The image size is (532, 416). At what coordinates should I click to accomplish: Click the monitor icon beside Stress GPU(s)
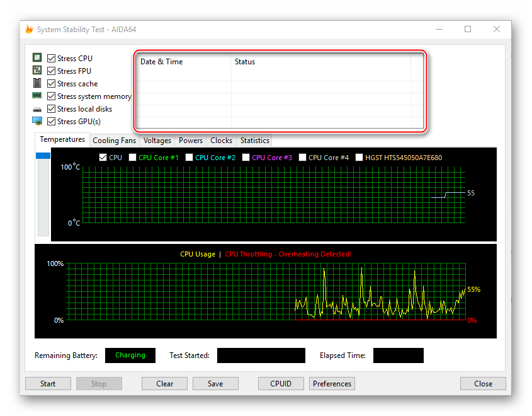pyautogui.click(x=37, y=121)
